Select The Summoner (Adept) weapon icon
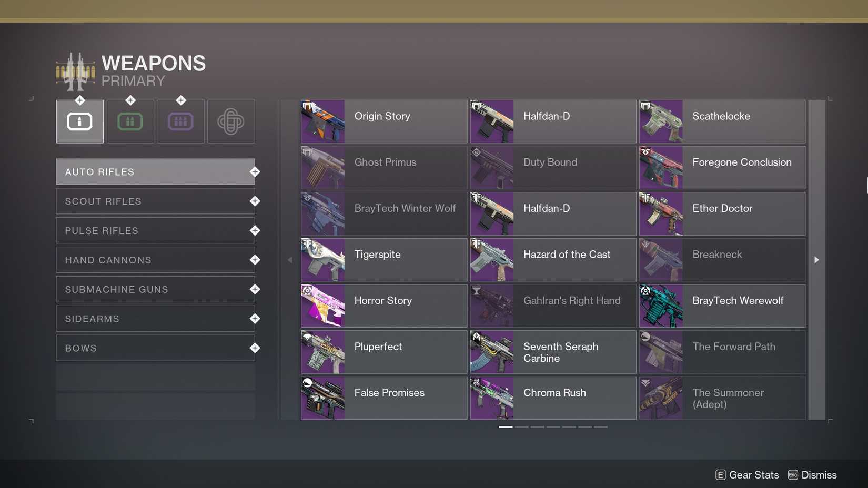 661,398
